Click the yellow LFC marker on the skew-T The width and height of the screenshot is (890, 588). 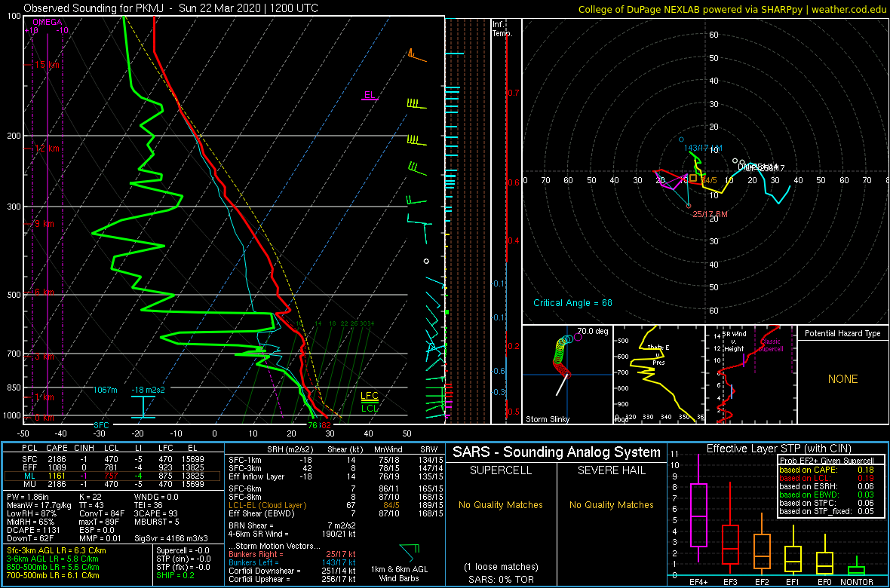click(370, 396)
